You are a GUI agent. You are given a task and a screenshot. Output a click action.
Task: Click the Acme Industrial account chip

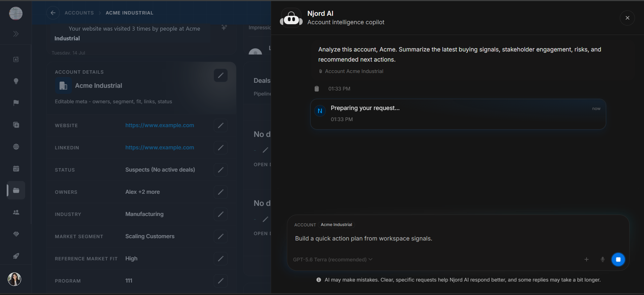[x=336, y=225]
